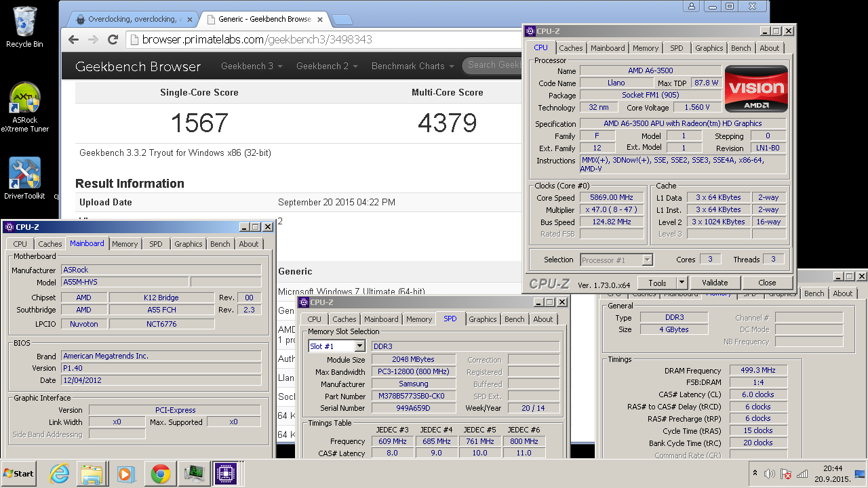Click the single-core score 1567
868x488 pixels.
[199, 123]
